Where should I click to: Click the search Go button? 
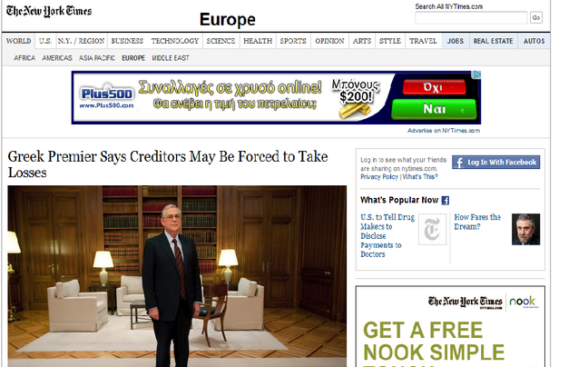[x=536, y=17]
